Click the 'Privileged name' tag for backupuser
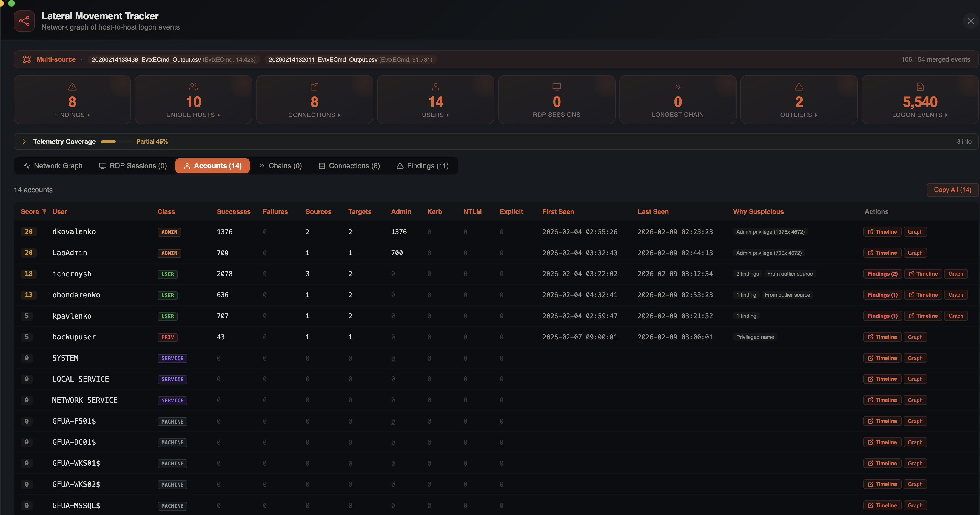The width and height of the screenshot is (980, 515). [x=755, y=337]
